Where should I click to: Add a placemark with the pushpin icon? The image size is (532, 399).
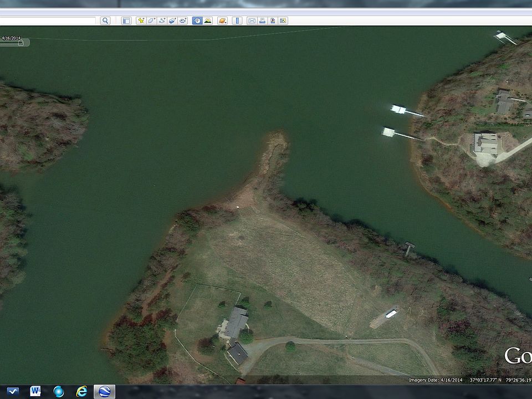click(x=141, y=21)
